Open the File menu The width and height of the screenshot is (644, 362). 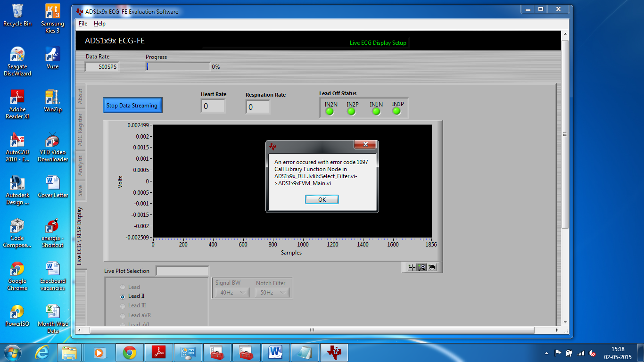pos(83,24)
